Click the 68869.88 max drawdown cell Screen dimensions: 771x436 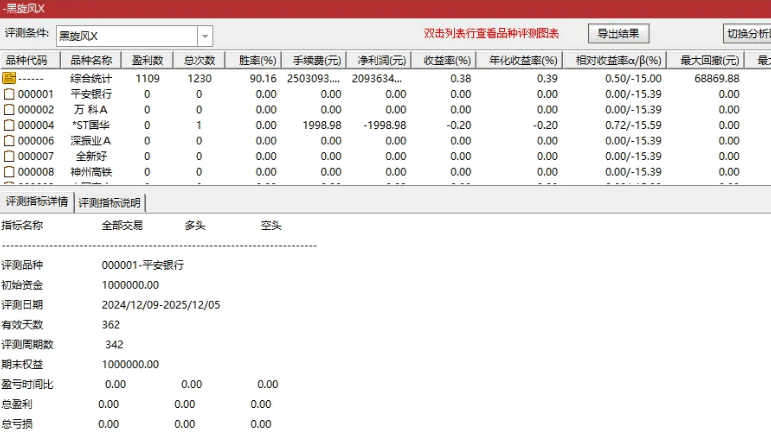tap(717, 78)
